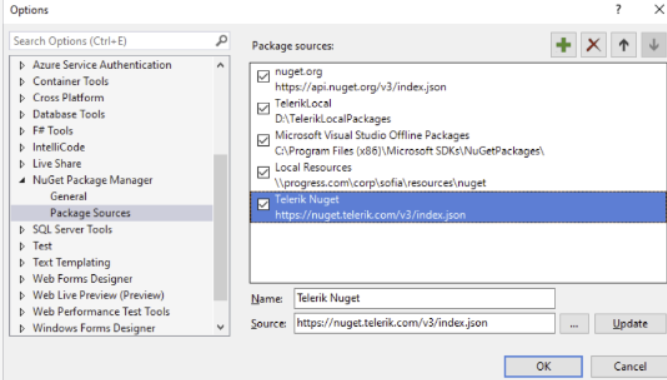Uncheck the nuget.org package source
The width and height of the screenshot is (667, 380).
(x=263, y=77)
